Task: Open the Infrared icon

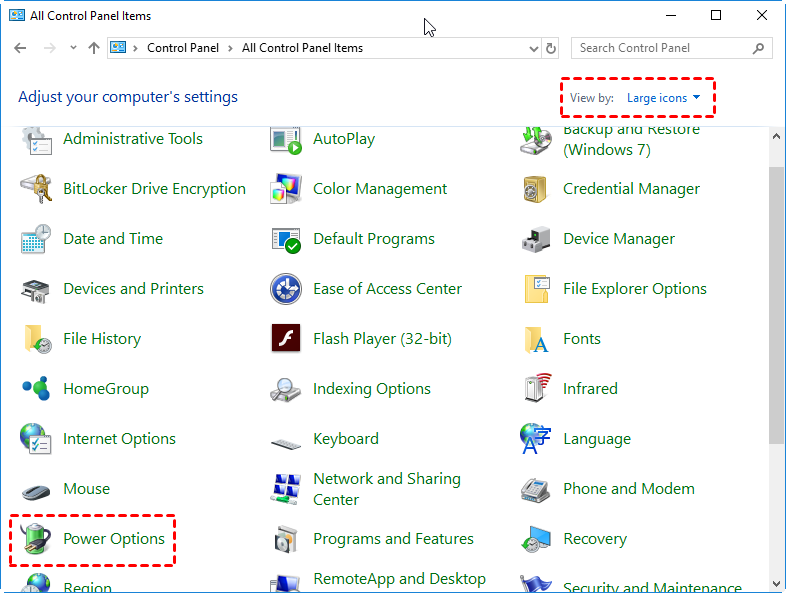Action: [x=536, y=389]
